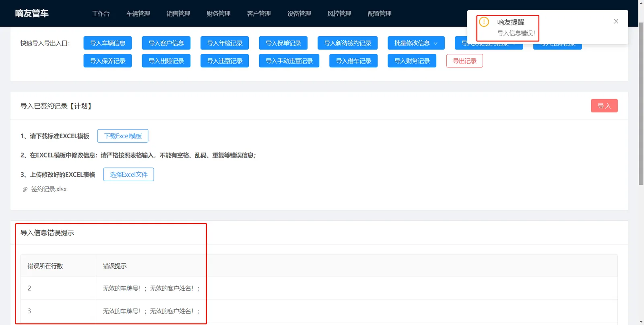Screen dimensions: 644x325
Task: Open the 车辆管理 menu
Action: pos(138,14)
